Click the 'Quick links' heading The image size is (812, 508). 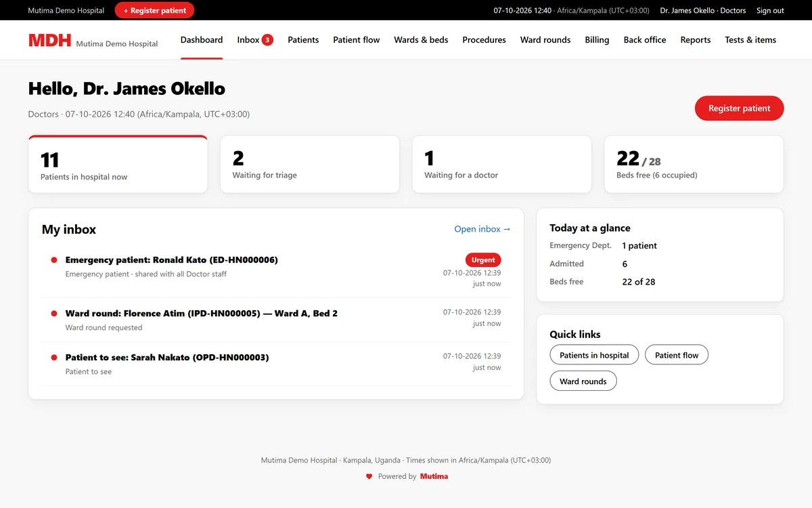tap(575, 335)
